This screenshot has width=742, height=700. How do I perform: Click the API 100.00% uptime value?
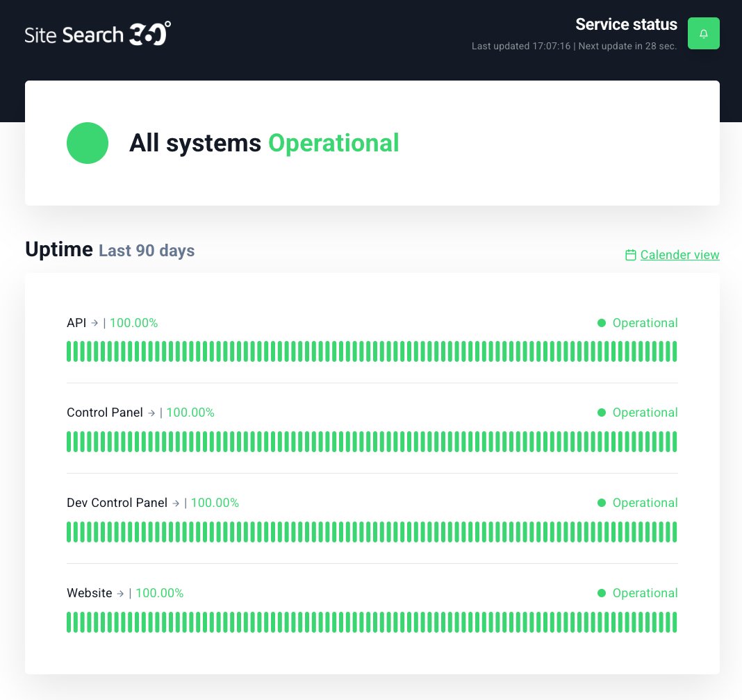(133, 323)
